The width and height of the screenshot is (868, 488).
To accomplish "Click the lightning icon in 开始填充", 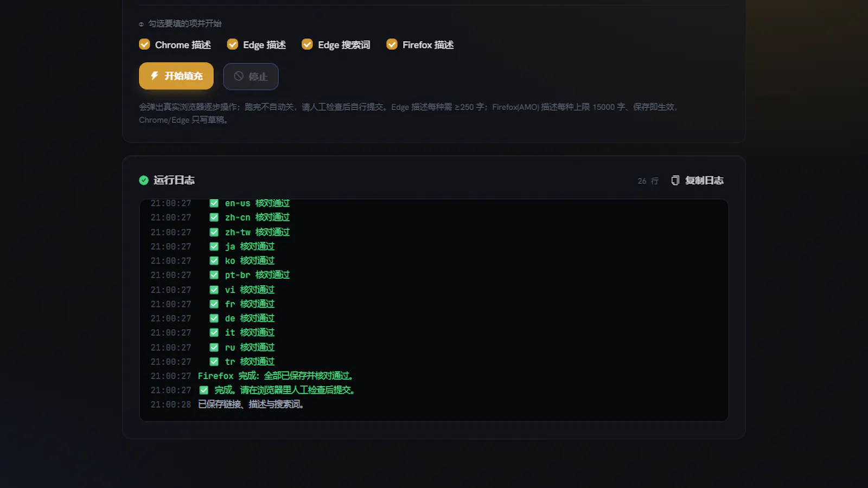I will pyautogui.click(x=155, y=76).
